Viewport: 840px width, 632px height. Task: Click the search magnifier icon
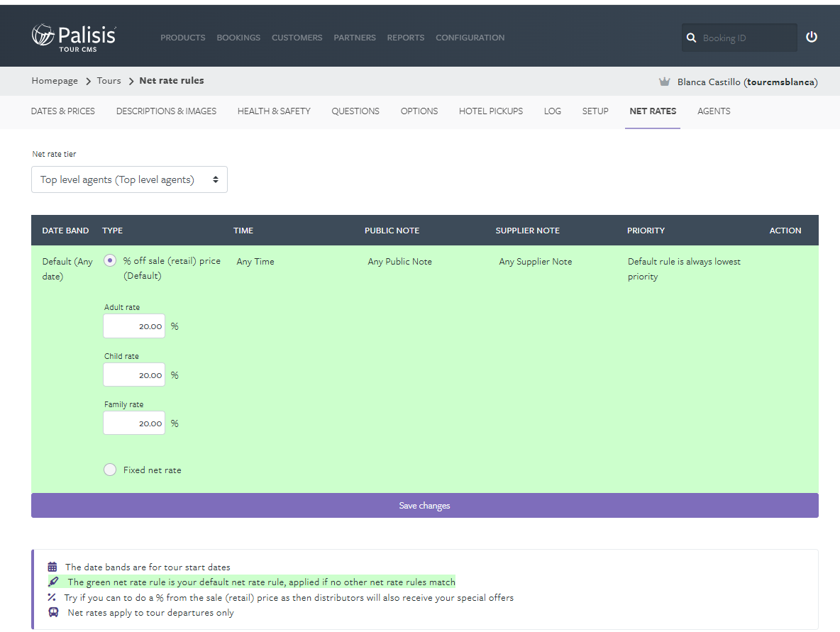691,38
